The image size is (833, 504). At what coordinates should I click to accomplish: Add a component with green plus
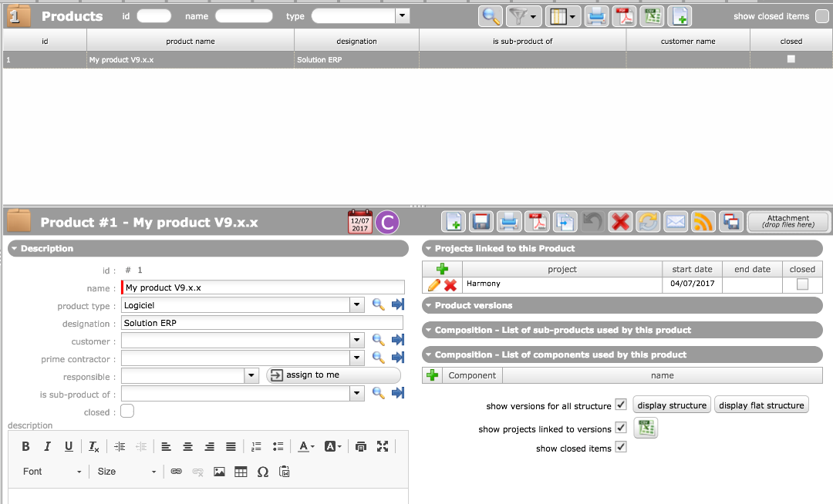(x=433, y=375)
